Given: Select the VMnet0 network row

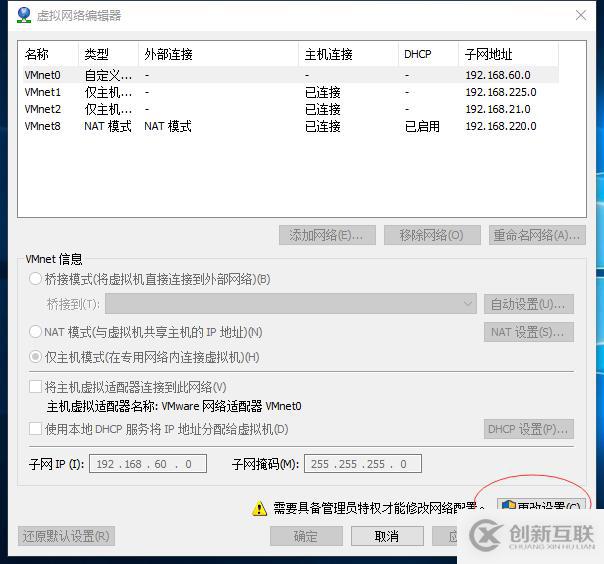Looking at the screenshot, I should pos(290,75).
